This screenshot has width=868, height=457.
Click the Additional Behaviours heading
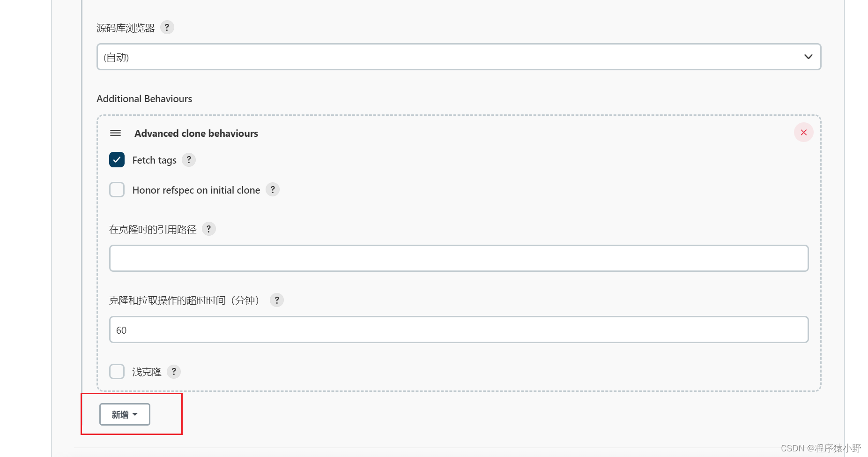click(144, 99)
